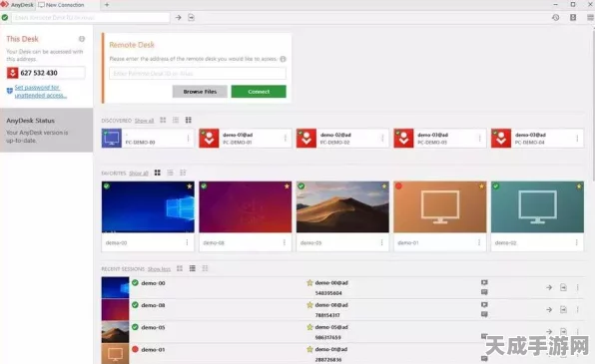595x364 pixels.
Task: Switch Favorites section to list view
Action: point(170,173)
